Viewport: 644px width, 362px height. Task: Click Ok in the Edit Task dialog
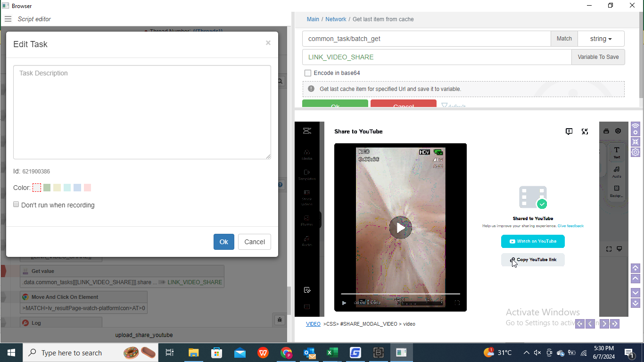point(223,242)
